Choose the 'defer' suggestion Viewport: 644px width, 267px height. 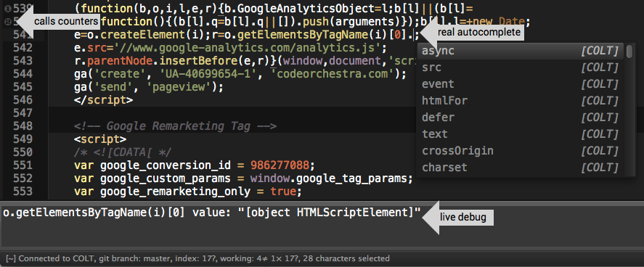521,118
